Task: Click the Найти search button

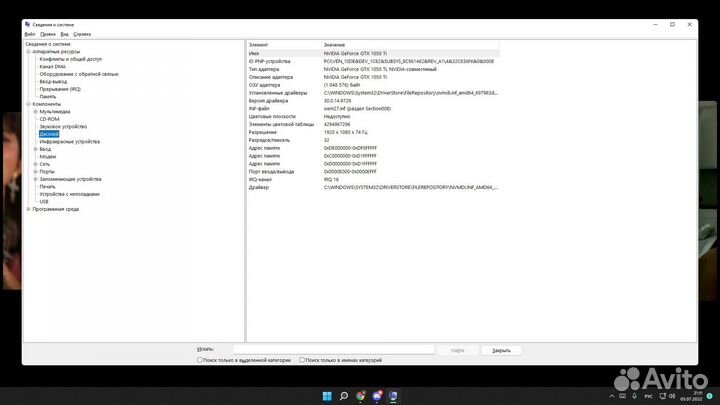Action: 457,350
